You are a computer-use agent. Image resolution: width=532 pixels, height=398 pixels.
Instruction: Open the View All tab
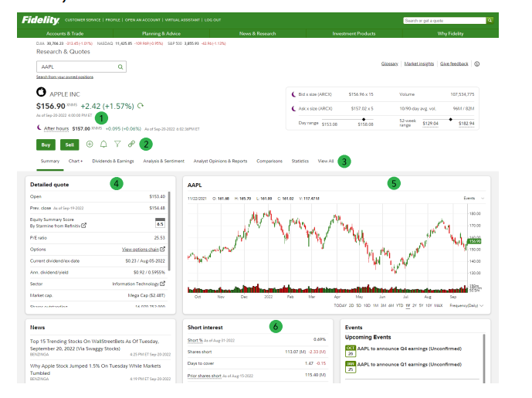[x=326, y=161]
